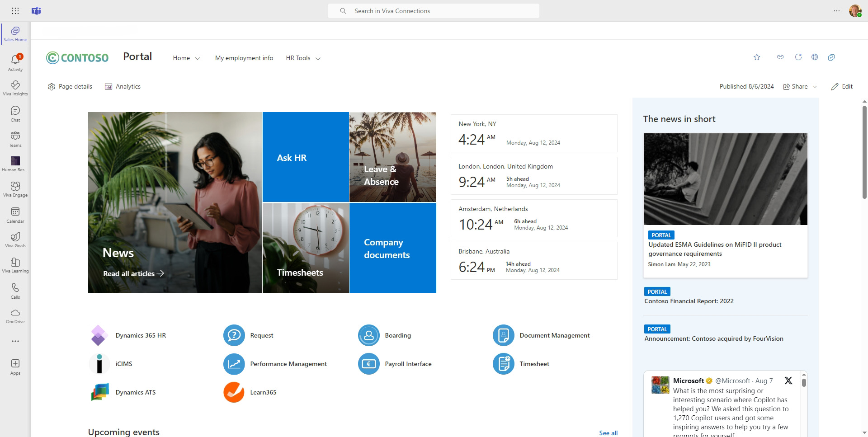Open My employment info menu item
This screenshot has height=437, width=868.
[x=244, y=58]
